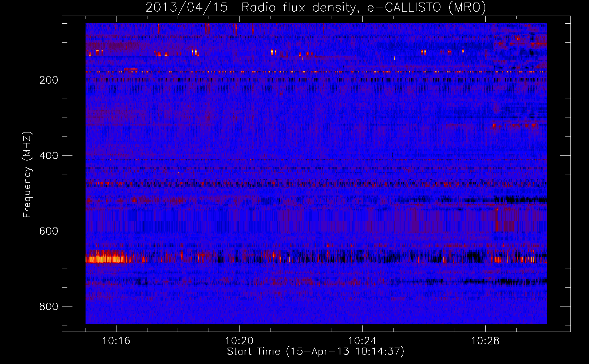
Task: Select the 200 frequency tick label
Action: (x=49, y=80)
